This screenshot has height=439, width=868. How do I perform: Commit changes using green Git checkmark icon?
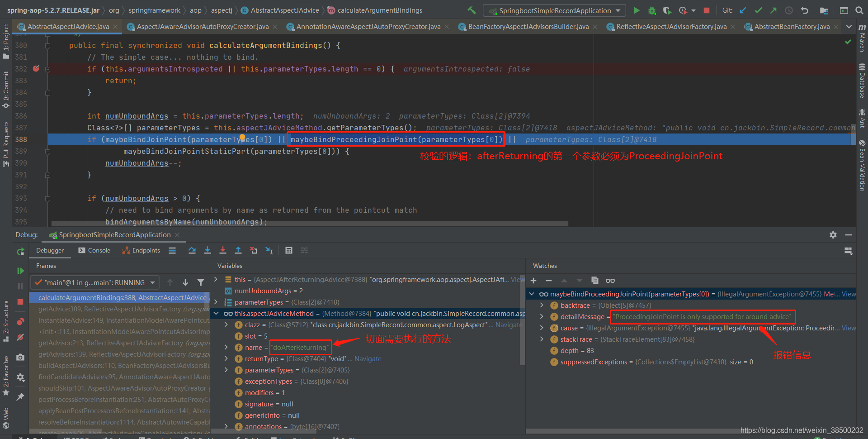point(759,10)
